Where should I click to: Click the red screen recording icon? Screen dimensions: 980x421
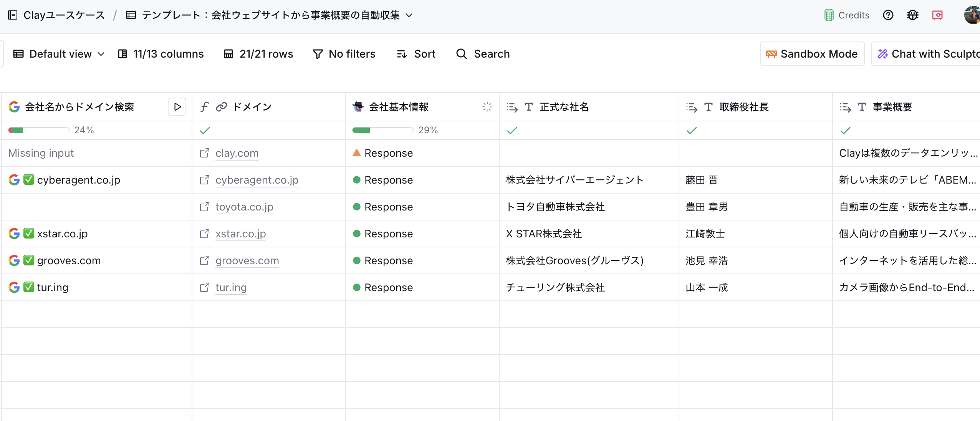pos(937,15)
